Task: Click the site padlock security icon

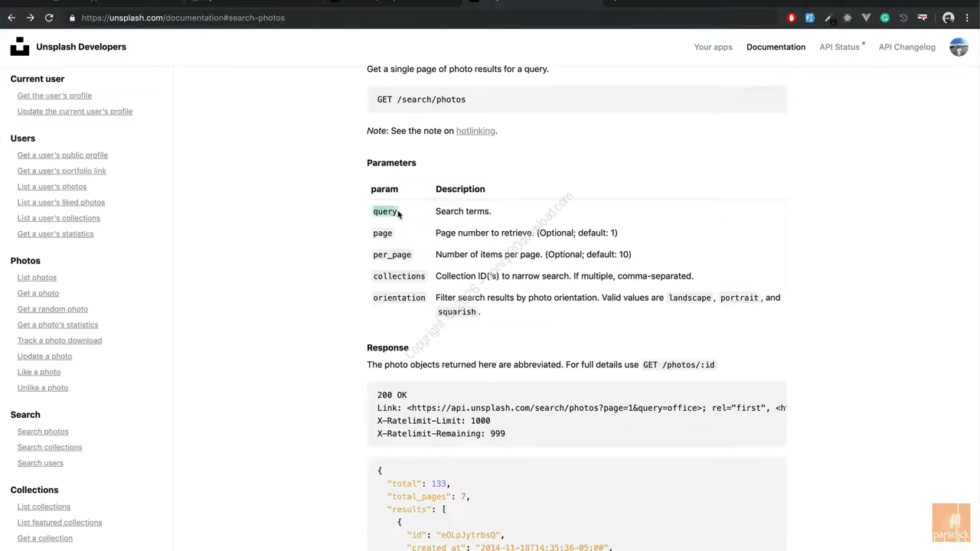Action: coord(72,18)
